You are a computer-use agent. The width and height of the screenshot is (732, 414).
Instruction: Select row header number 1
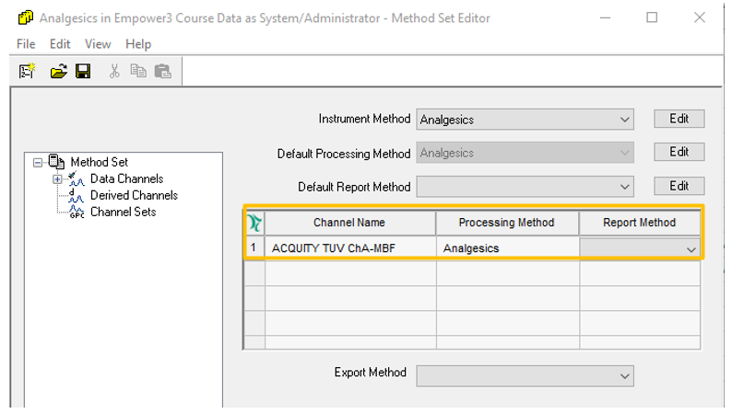click(254, 247)
